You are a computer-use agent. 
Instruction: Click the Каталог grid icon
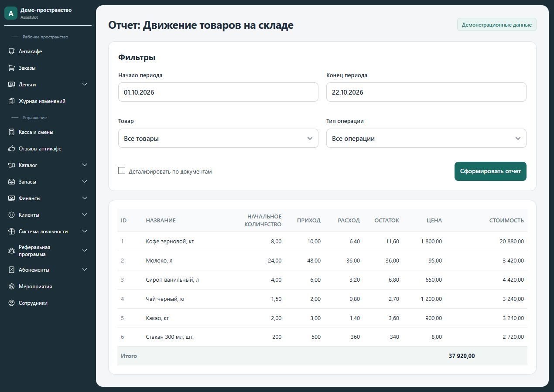[x=12, y=165]
